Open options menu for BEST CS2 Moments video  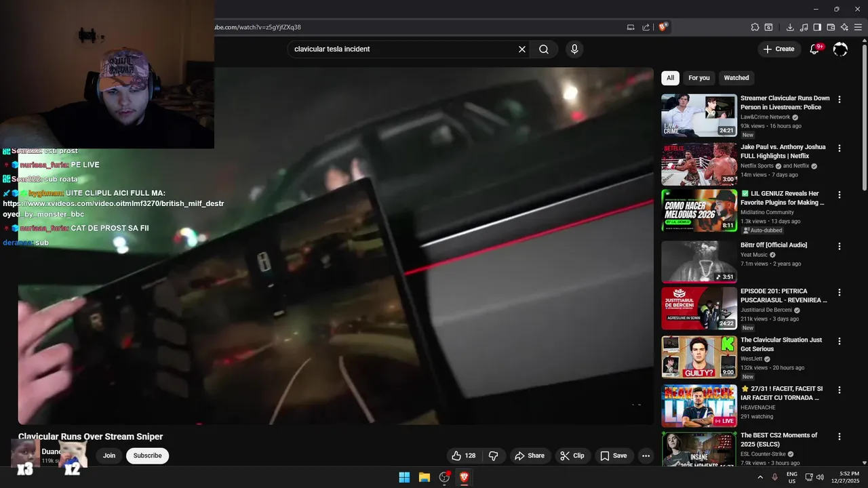(840, 436)
